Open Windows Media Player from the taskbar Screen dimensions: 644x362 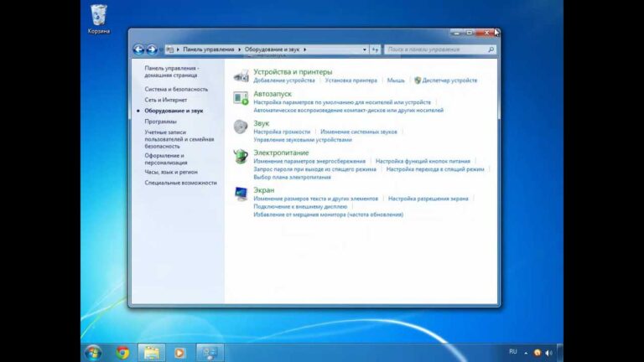pos(179,353)
